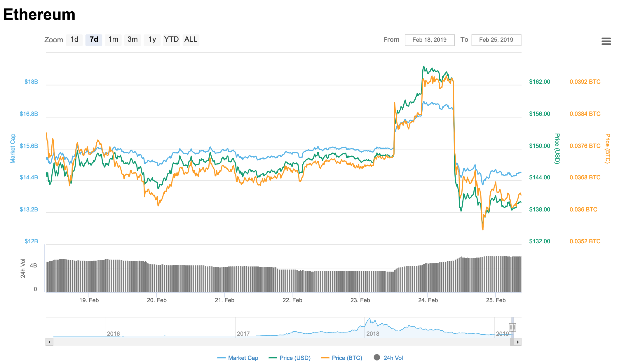Click the 22. Feb axis label

tap(292, 300)
